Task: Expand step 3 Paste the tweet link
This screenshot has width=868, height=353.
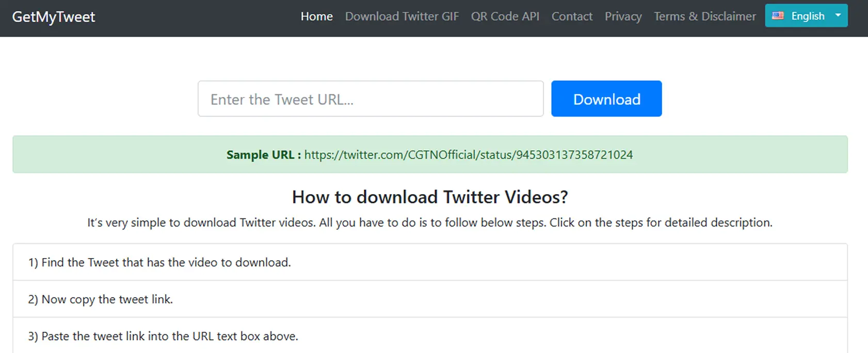Action: pos(430,335)
